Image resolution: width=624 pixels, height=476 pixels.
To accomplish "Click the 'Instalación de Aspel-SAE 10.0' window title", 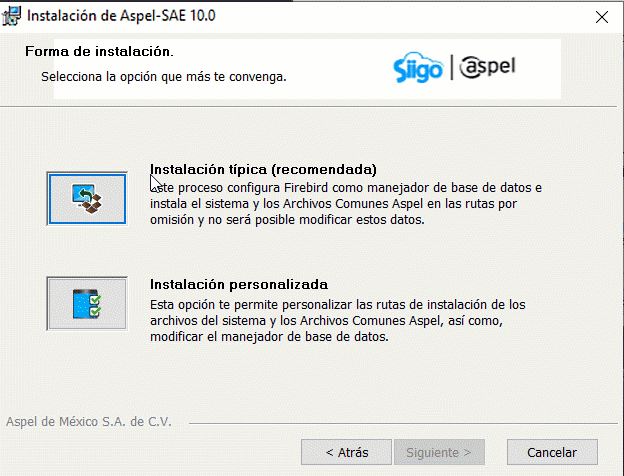I will click(121, 17).
